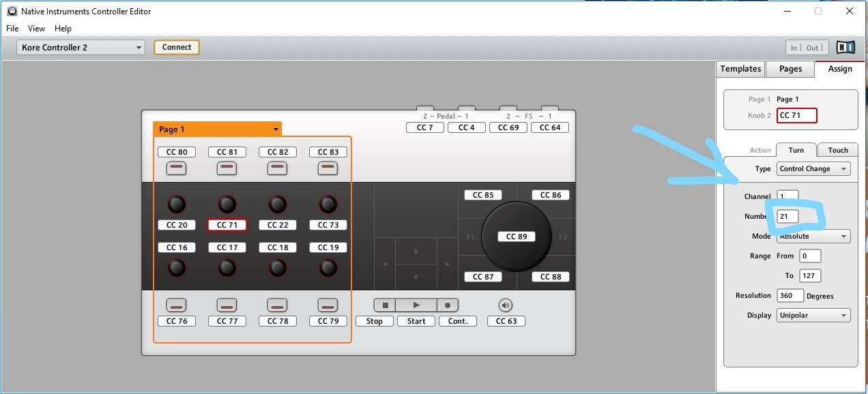This screenshot has width=868, height=394.
Task: Click the Knob 2 name field CC 71
Action: [796, 115]
